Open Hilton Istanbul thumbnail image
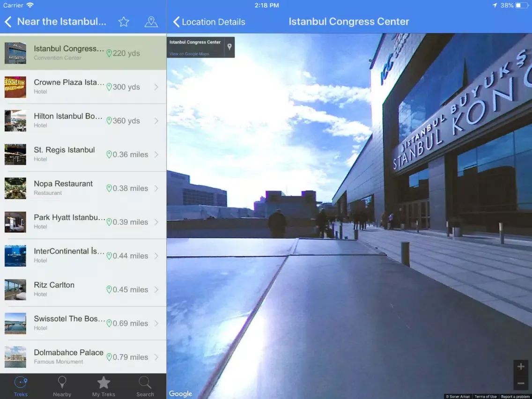 [15, 121]
